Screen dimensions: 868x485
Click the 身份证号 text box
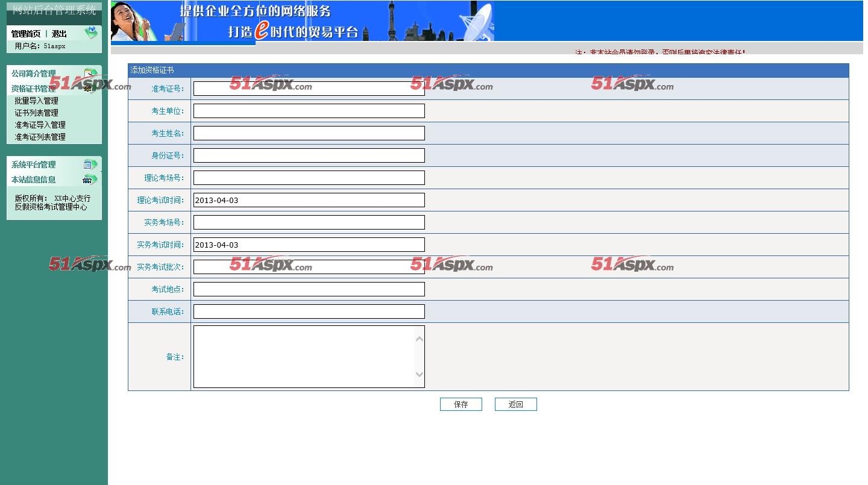[x=309, y=155]
